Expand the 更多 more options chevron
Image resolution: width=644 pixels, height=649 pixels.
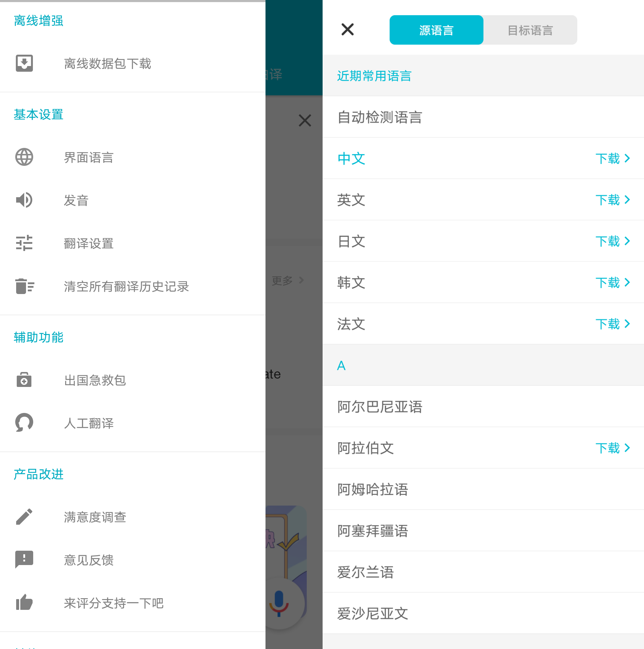[x=301, y=281]
